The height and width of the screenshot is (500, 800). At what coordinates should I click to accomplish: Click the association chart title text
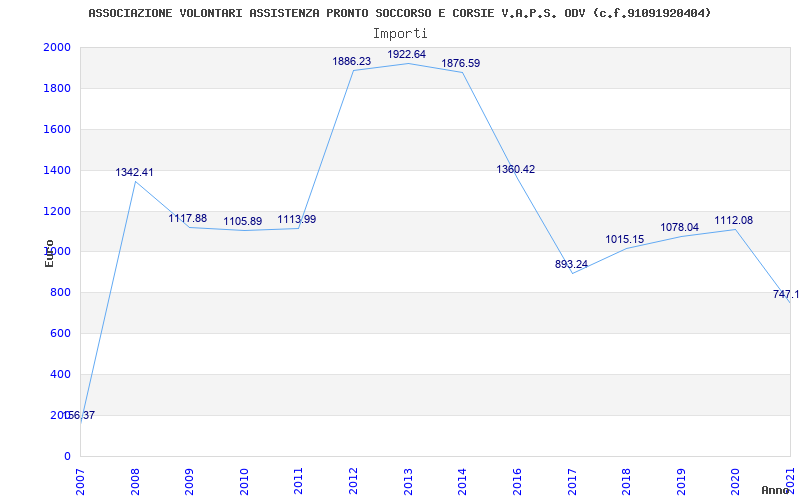point(399,13)
